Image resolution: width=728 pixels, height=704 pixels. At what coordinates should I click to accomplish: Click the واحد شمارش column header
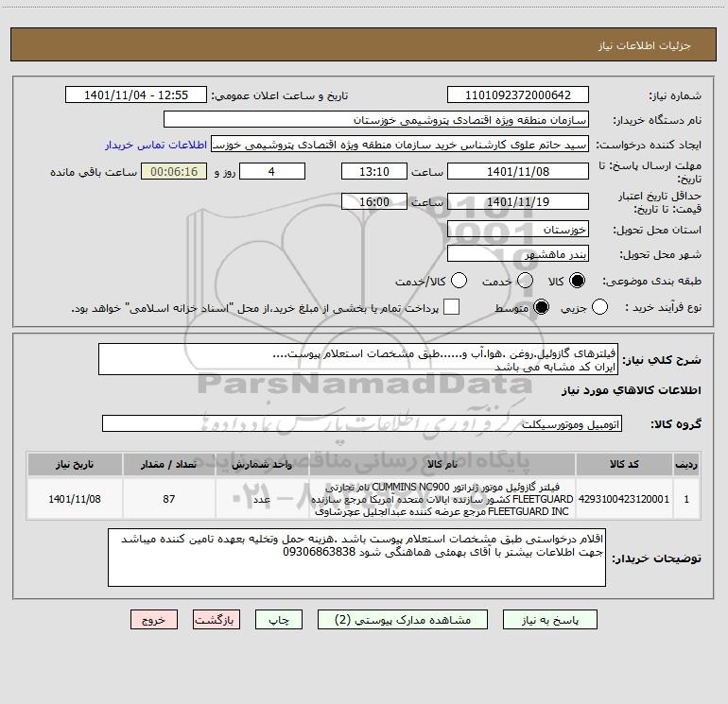(x=262, y=464)
